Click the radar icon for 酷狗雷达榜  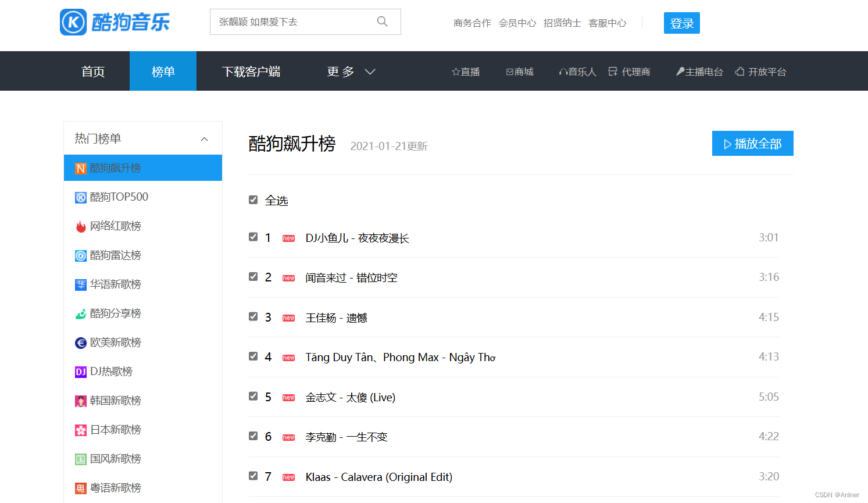click(x=81, y=256)
